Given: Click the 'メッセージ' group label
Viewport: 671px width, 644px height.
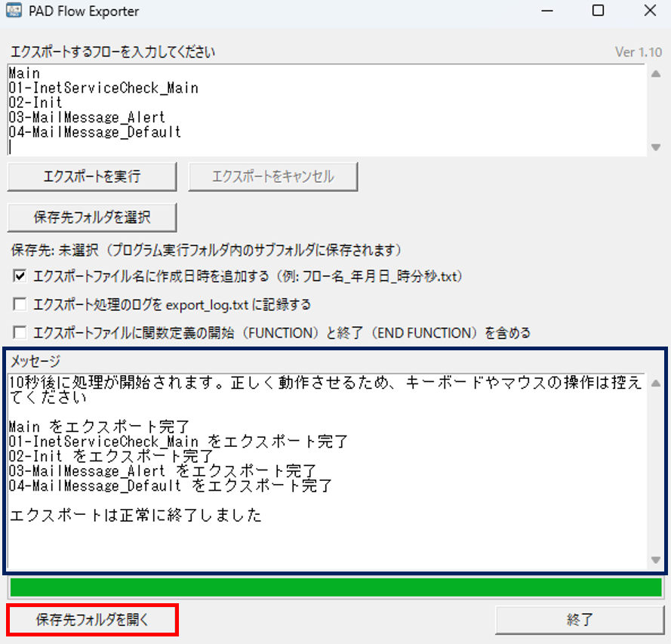Looking at the screenshot, I should [x=35, y=362].
